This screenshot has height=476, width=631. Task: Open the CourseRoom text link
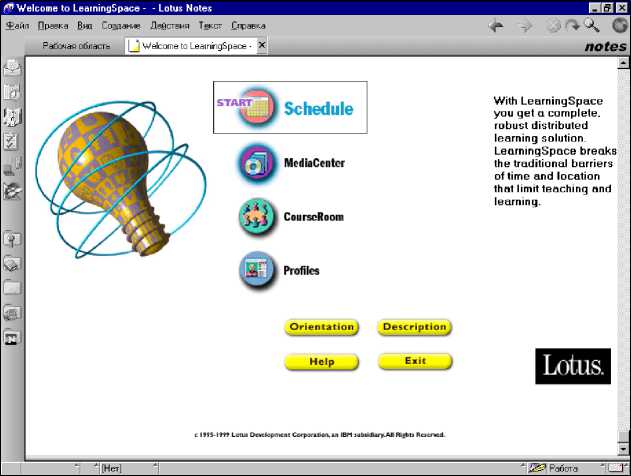(x=314, y=217)
